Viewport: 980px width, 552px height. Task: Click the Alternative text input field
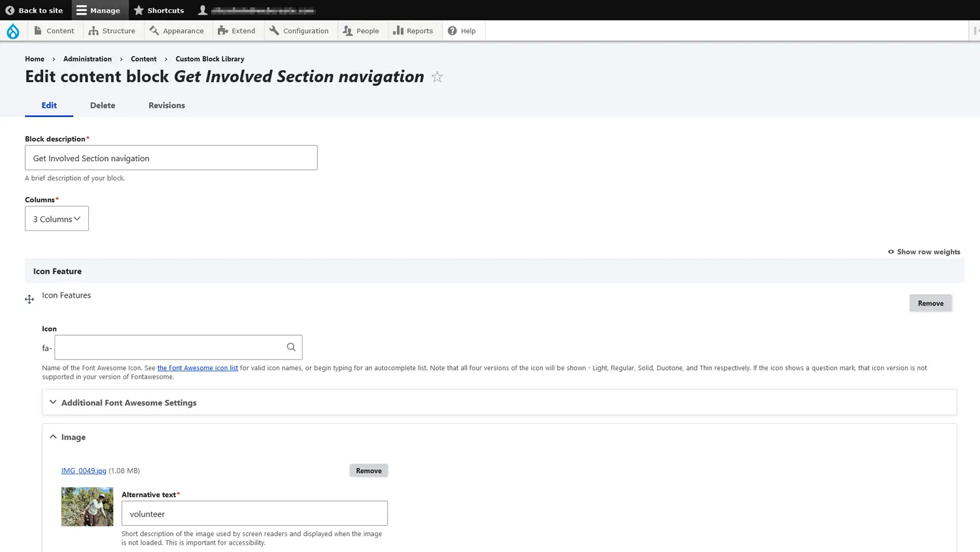[254, 513]
